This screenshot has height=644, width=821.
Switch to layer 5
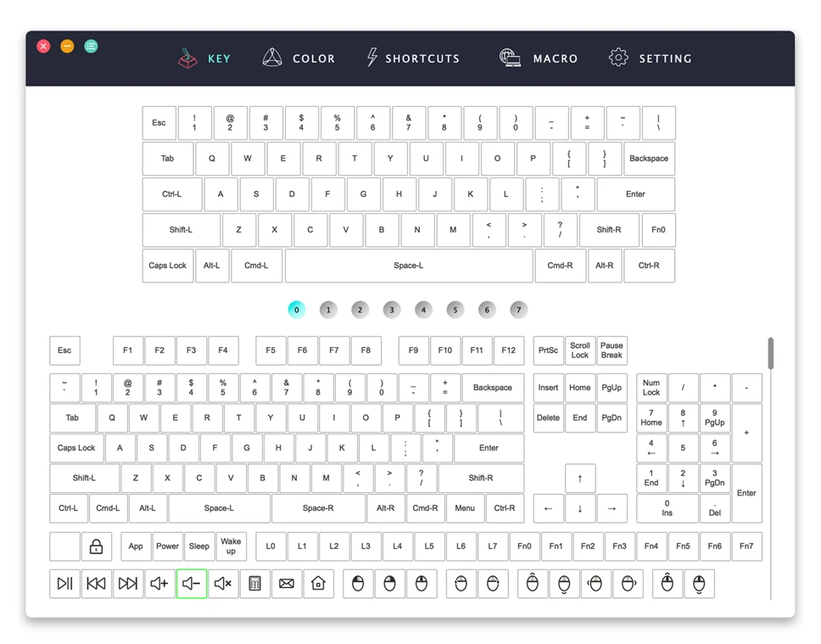tap(455, 310)
